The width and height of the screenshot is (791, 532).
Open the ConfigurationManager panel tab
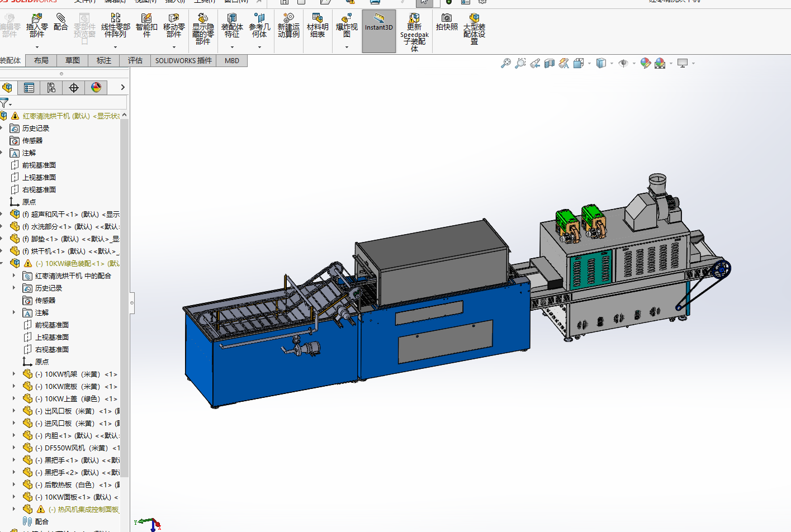51,88
